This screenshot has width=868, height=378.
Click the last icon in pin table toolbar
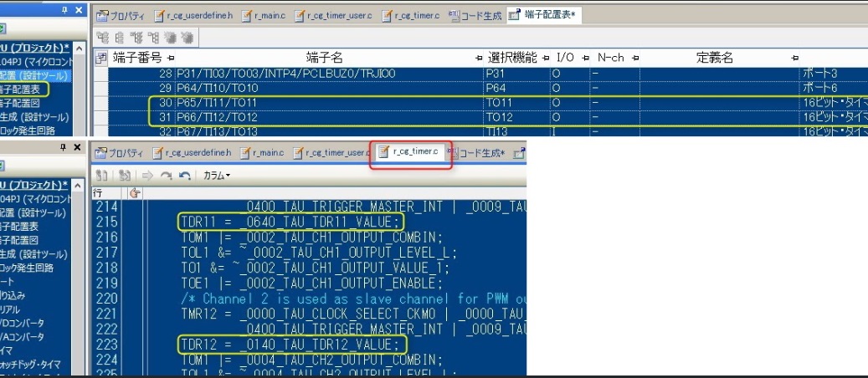(188, 38)
